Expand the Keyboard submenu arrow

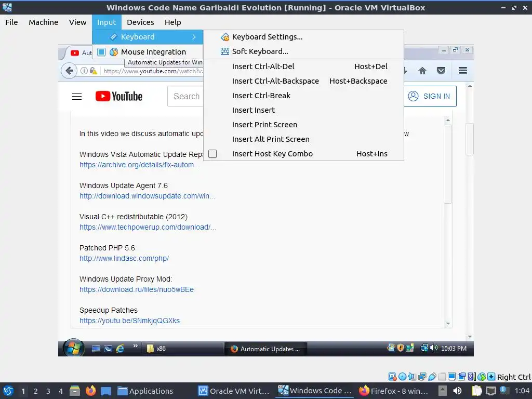[194, 37]
